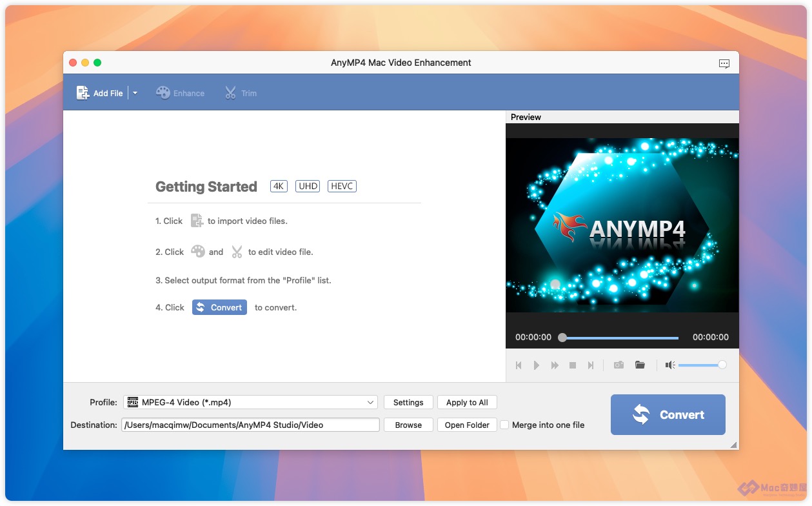The height and width of the screenshot is (506, 812).
Task: Click the 4K badge
Action: coord(279,186)
